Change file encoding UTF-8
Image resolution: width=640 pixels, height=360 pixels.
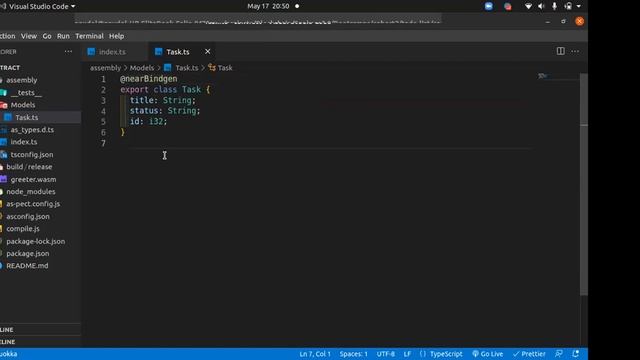click(385, 354)
